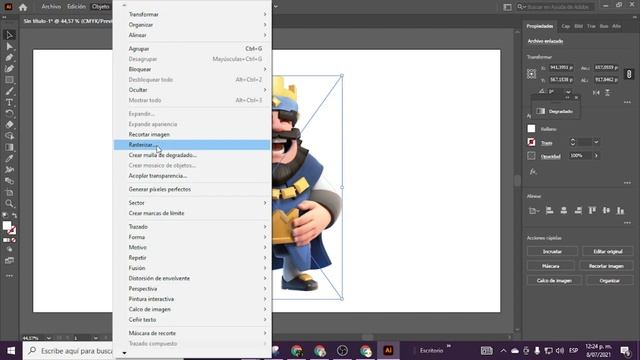Screen dimensions: 640x360
Task: Toggle constrain width and height proportions link
Action: (x=629, y=74)
